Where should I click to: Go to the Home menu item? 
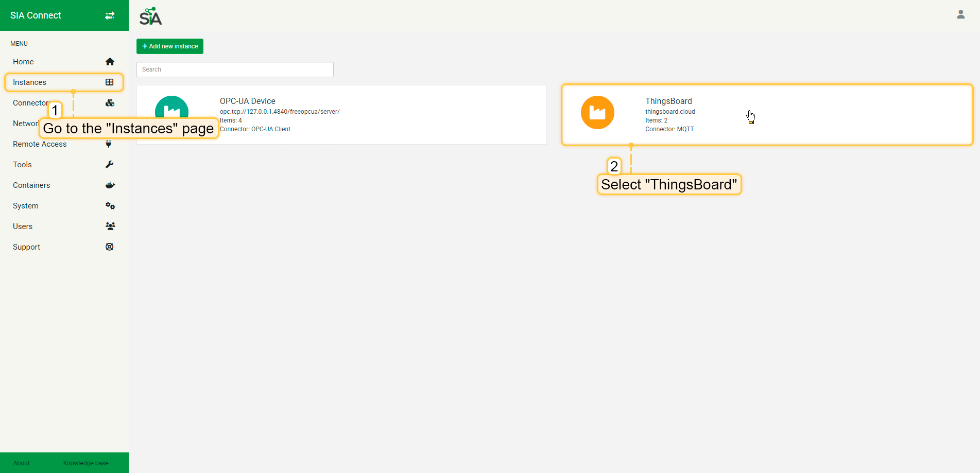[23, 62]
